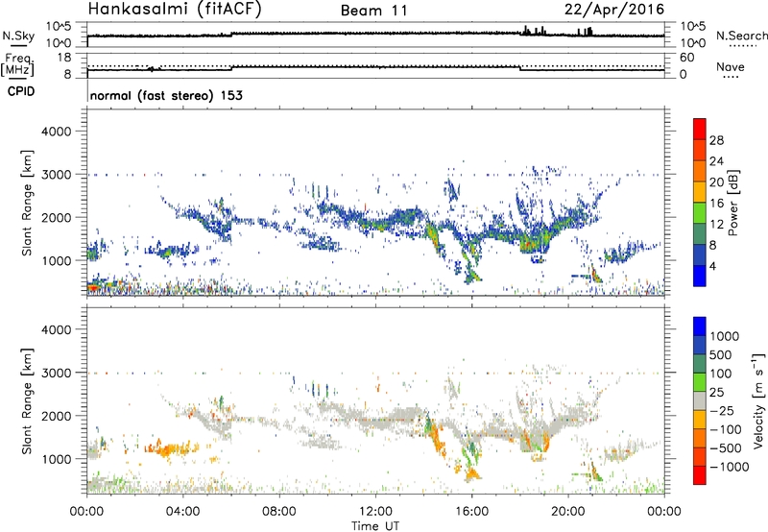Click the '500' label on Velocity scale
Screen dimensions: 768x532
click(721, 355)
